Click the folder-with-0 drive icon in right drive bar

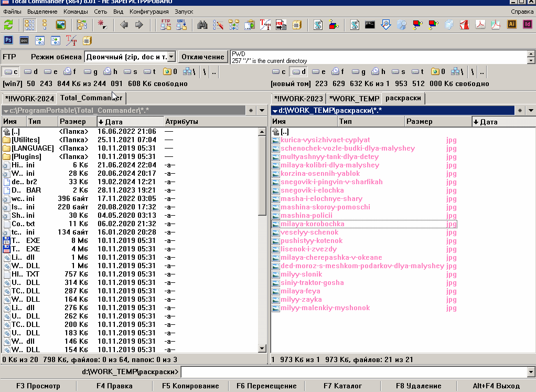coord(438,72)
